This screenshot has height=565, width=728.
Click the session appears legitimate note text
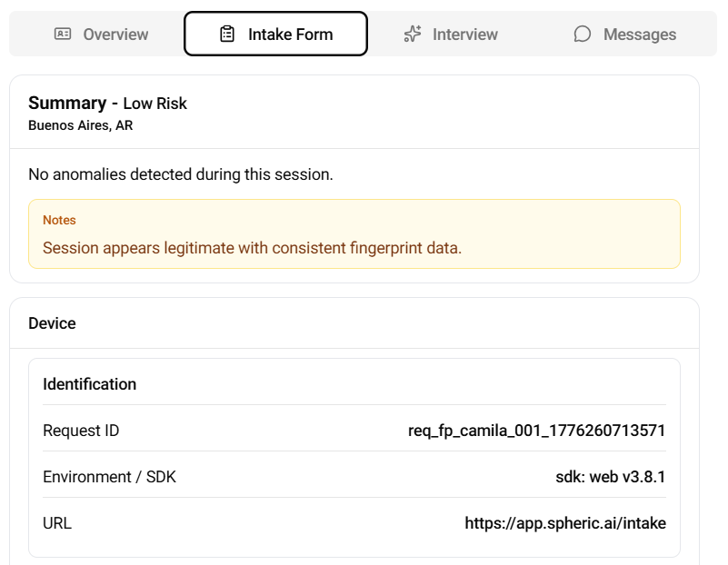pyautogui.click(x=252, y=247)
